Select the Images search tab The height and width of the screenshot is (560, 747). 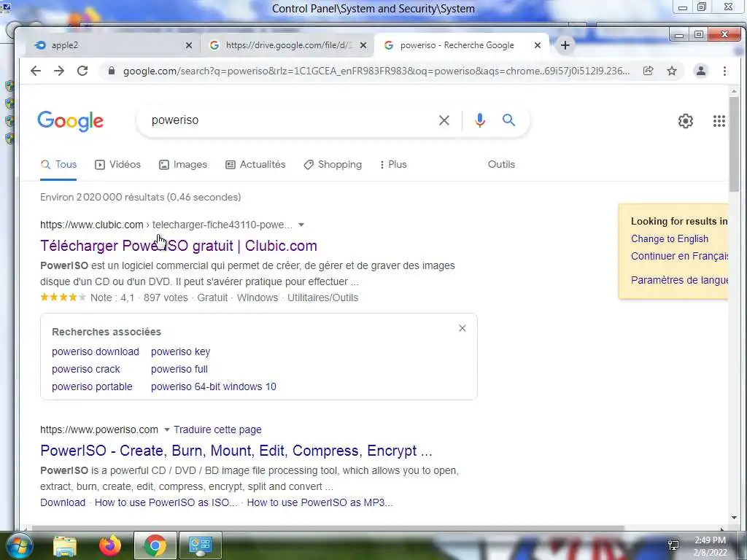(183, 164)
